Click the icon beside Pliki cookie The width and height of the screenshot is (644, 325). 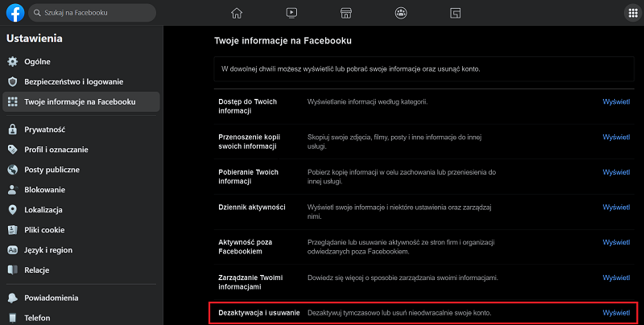pyautogui.click(x=13, y=230)
